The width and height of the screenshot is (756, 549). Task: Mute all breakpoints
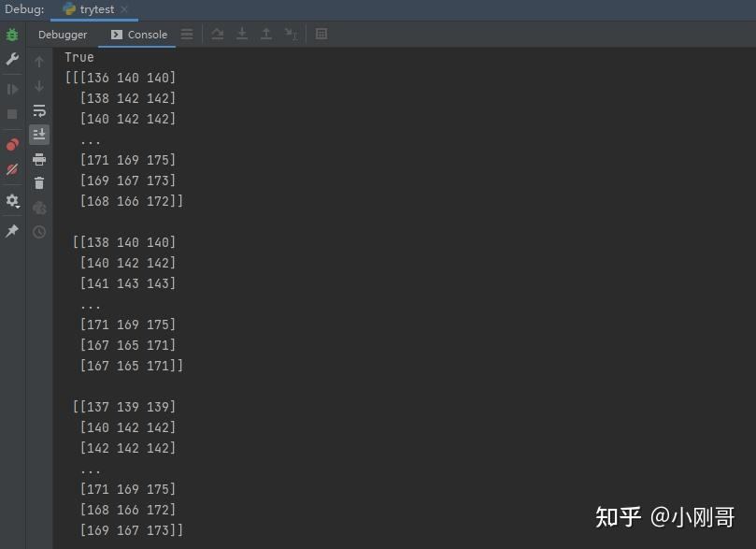point(11,169)
